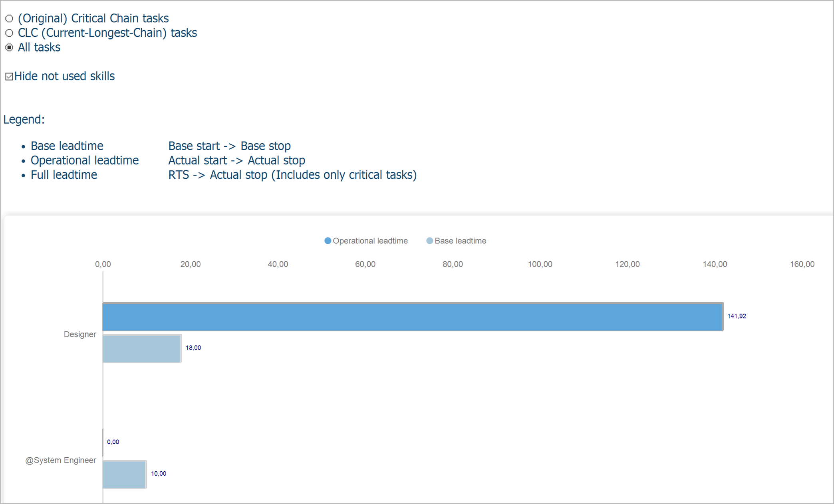Viewport: 834px width, 504px height.
Task: Click the Designer axis label
Action: pos(80,334)
